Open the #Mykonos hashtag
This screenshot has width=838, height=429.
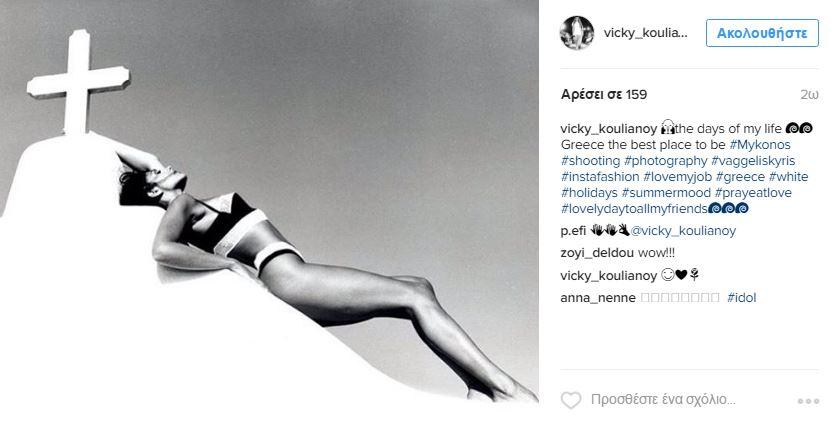coord(760,145)
